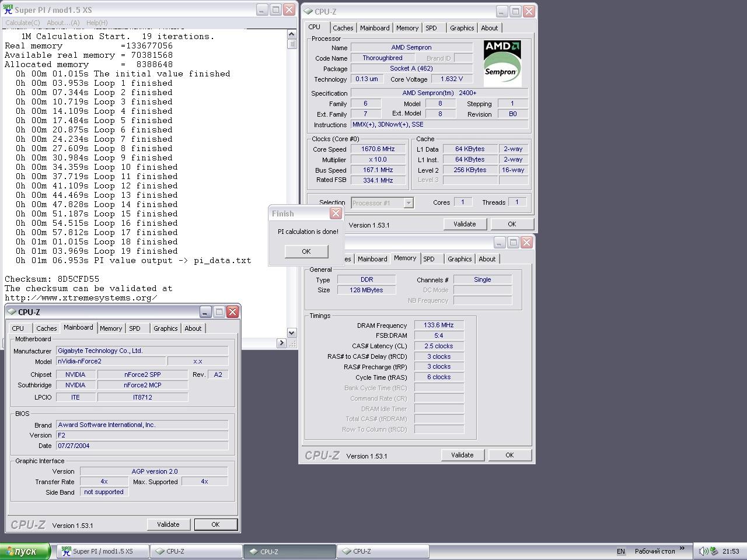Minimize the Super PI window

click(263, 10)
